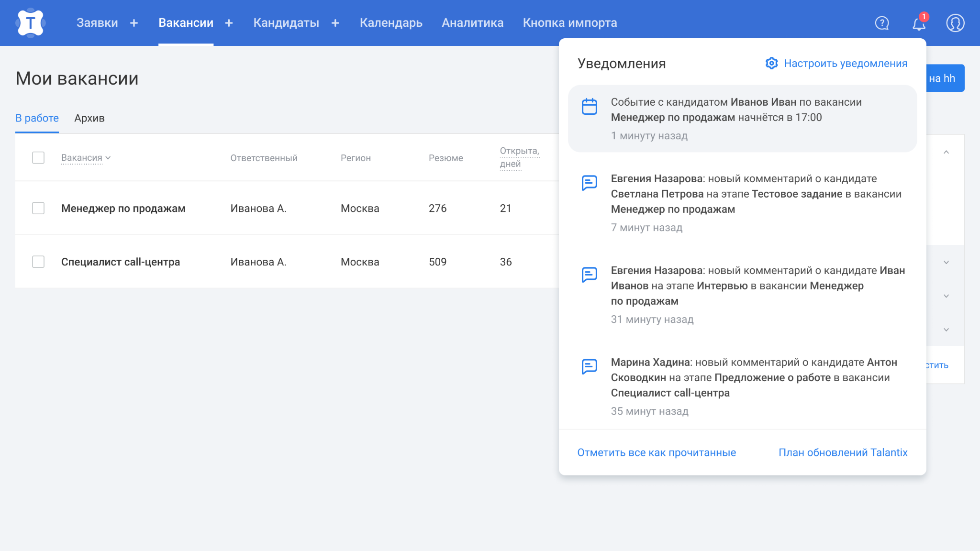Click comment icon for Светлана Петрова notification
The height and width of the screenshot is (551, 980).
[590, 183]
